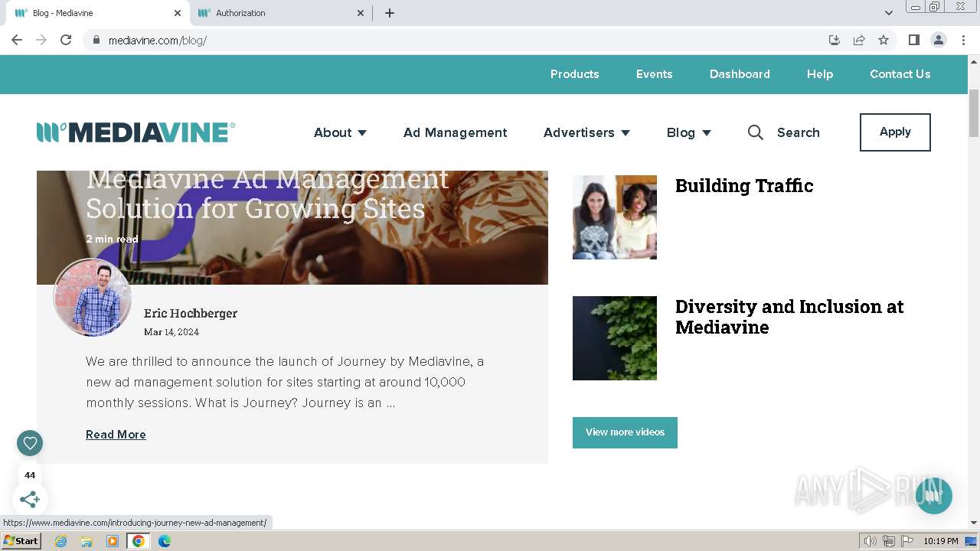Image resolution: width=980 pixels, height=551 pixels.
Task: Bookmark this page with the star
Action: pyautogui.click(x=884, y=40)
